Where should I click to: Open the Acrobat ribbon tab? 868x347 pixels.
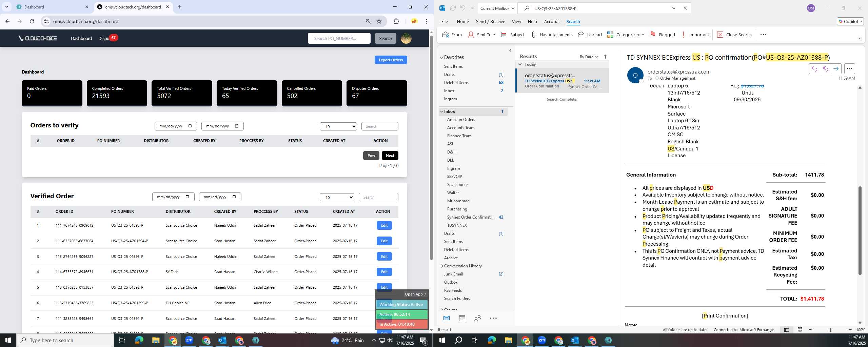click(x=552, y=21)
